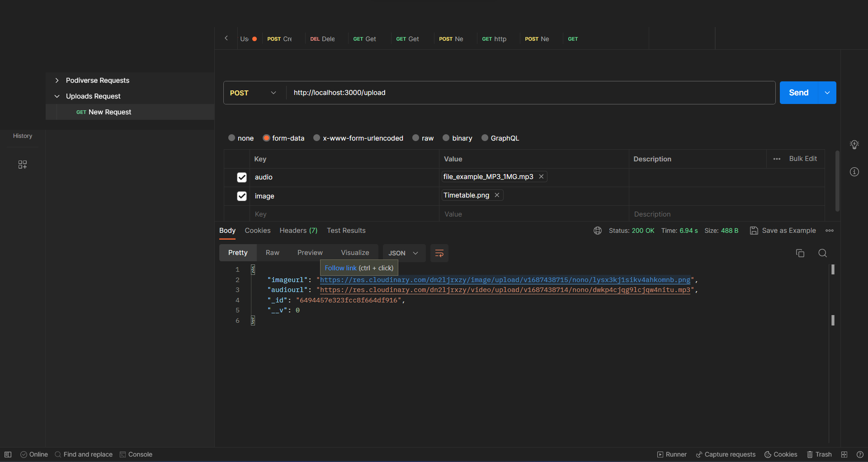
Task: Collapse the Uploads Request collection
Action: click(x=57, y=96)
